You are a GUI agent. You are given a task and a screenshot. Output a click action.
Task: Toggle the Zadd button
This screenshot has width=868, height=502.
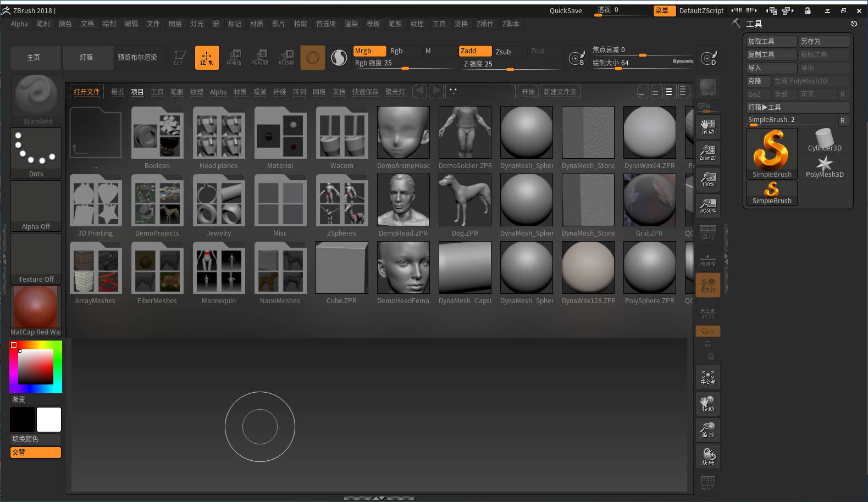coord(475,51)
